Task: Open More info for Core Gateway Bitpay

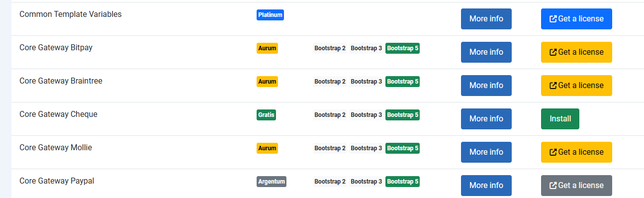Action: [x=486, y=52]
